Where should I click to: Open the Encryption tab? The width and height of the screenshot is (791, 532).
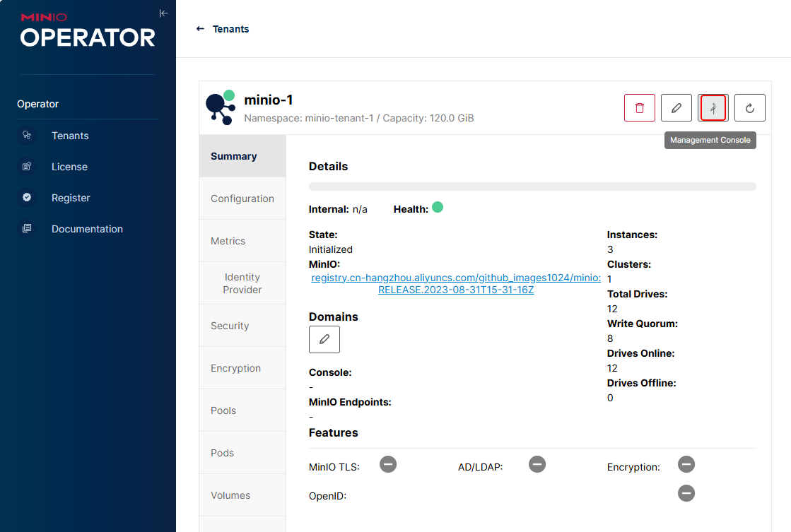click(242, 368)
